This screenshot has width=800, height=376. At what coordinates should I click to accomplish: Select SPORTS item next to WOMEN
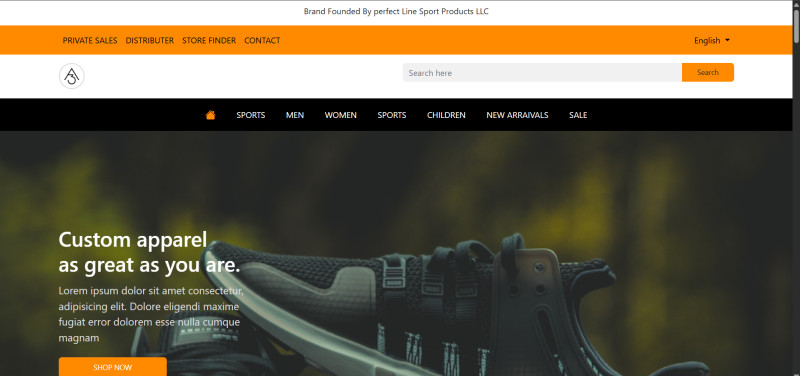[x=392, y=115]
